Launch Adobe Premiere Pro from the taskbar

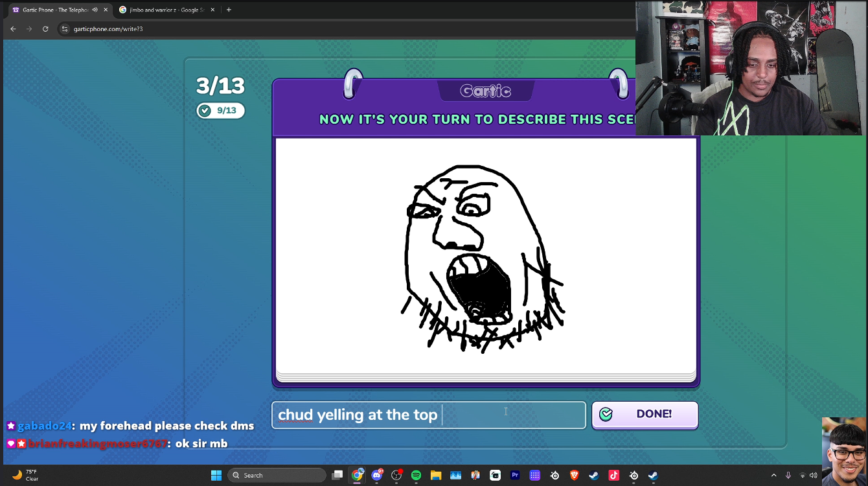(x=515, y=475)
